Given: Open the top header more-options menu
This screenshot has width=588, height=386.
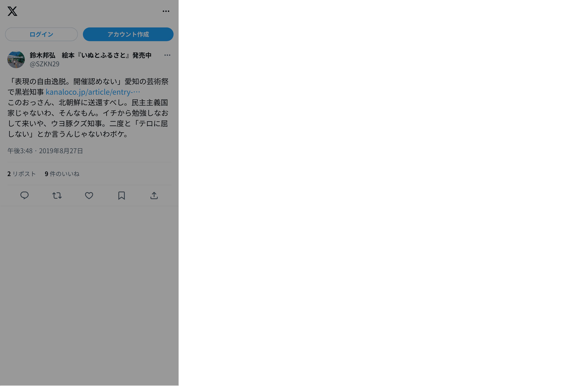Looking at the screenshot, I should tap(166, 11).
